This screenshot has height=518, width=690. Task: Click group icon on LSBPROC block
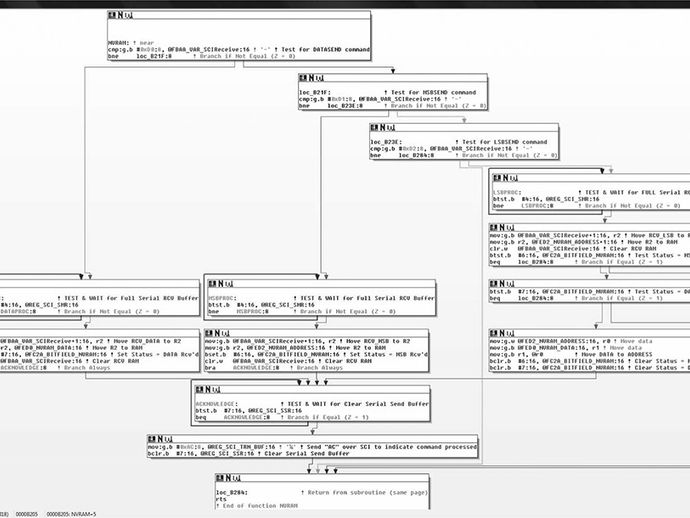point(514,178)
